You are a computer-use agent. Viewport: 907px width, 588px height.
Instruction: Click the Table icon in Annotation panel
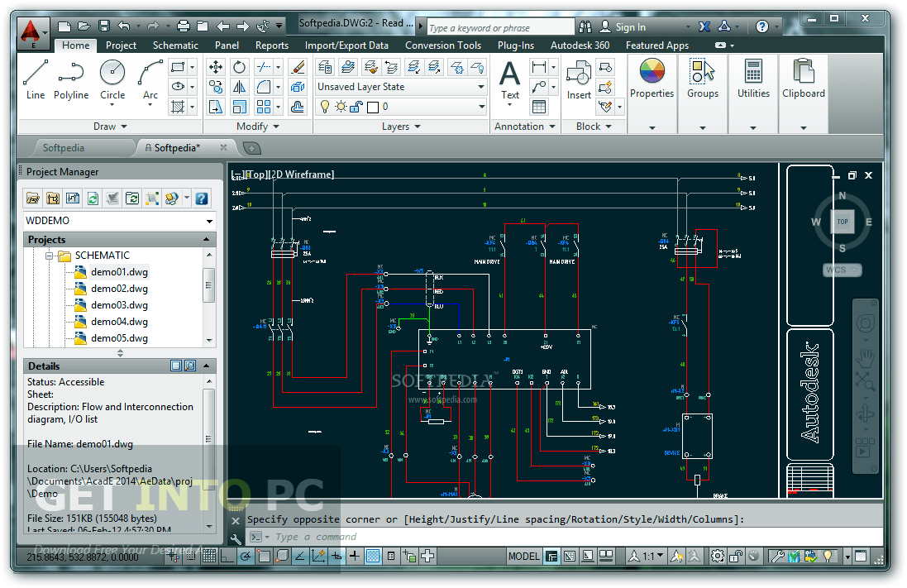click(x=538, y=107)
